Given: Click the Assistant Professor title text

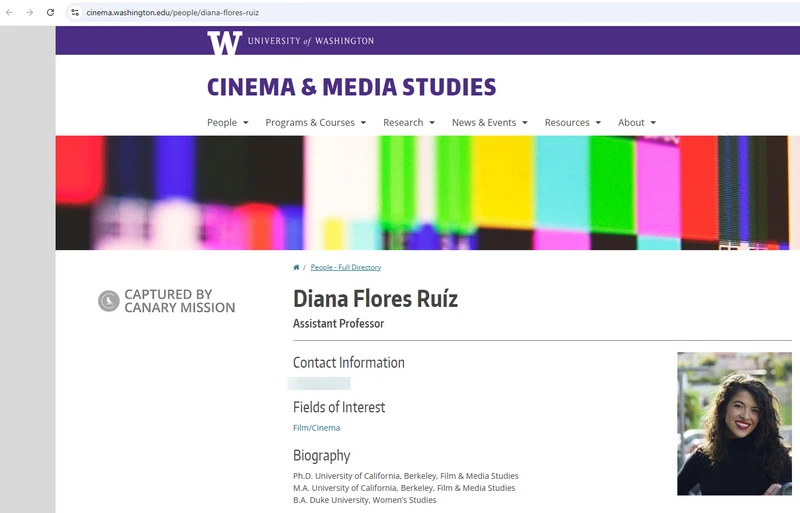Looking at the screenshot, I should [x=338, y=324].
